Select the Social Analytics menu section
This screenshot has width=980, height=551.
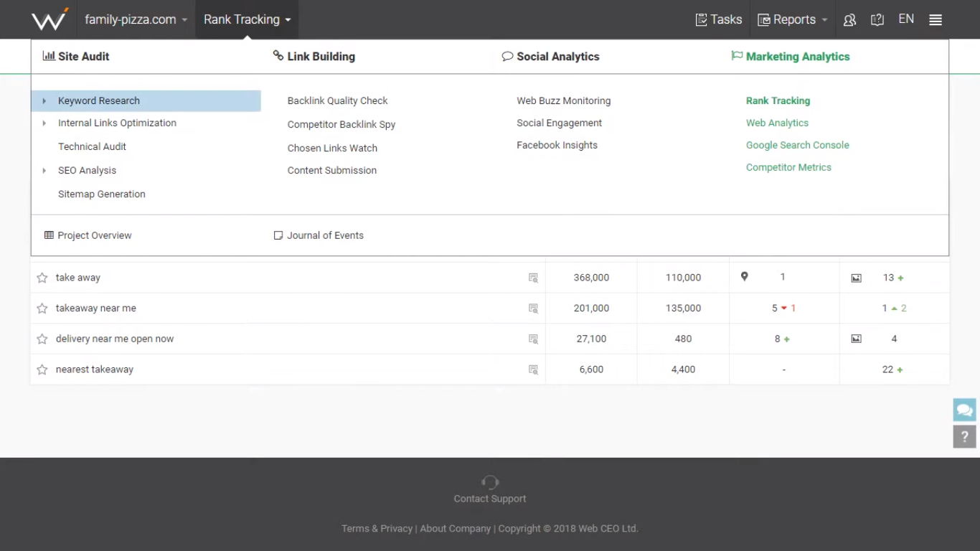coord(551,57)
